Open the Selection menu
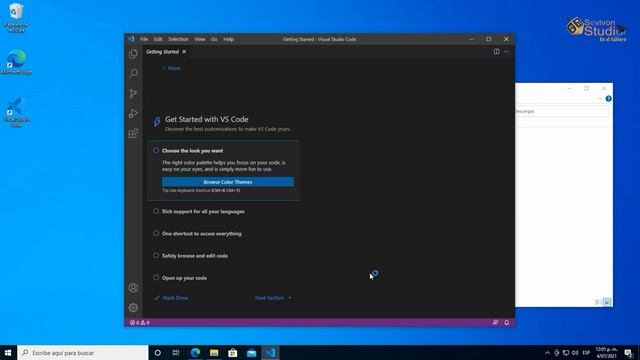 pyautogui.click(x=178, y=39)
